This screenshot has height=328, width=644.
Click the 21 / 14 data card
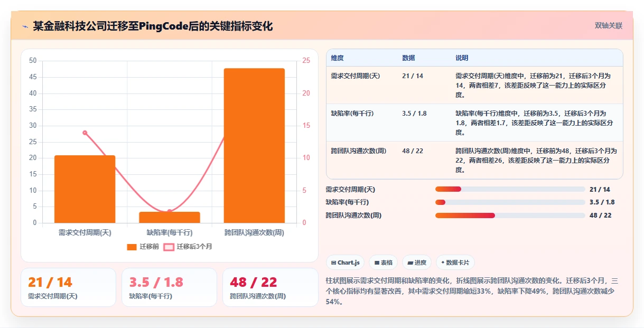point(68,287)
